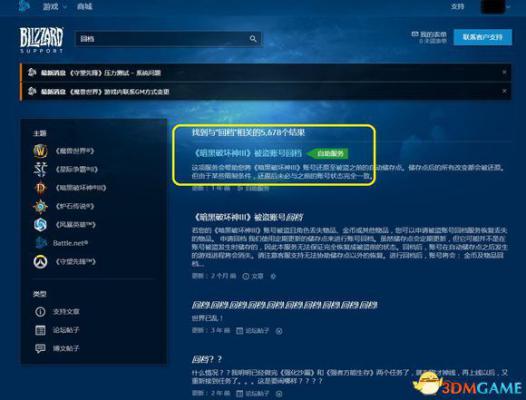Expand the account dropdown at top right
Viewport: 526px width, 400px height.
point(496,7)
